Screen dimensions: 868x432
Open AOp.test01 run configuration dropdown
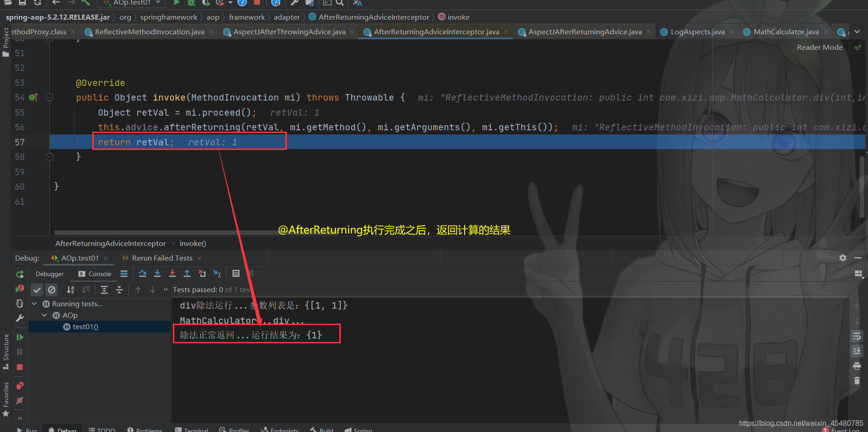click(132, 3)
